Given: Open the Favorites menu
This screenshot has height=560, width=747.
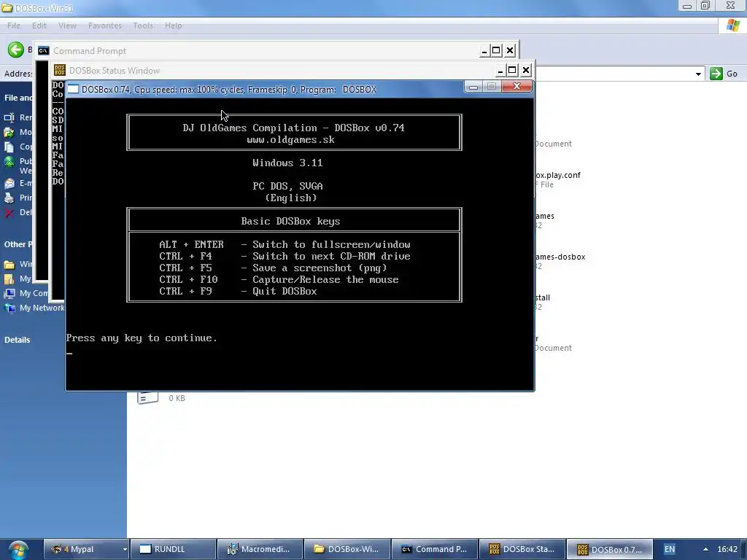Looking at the screenshot, I should pyautogui.click(x=105, y=26).
